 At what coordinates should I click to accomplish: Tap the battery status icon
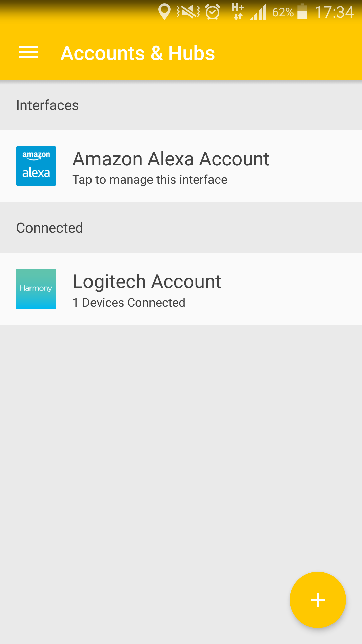pyautogui.click(x=302, y=12)
